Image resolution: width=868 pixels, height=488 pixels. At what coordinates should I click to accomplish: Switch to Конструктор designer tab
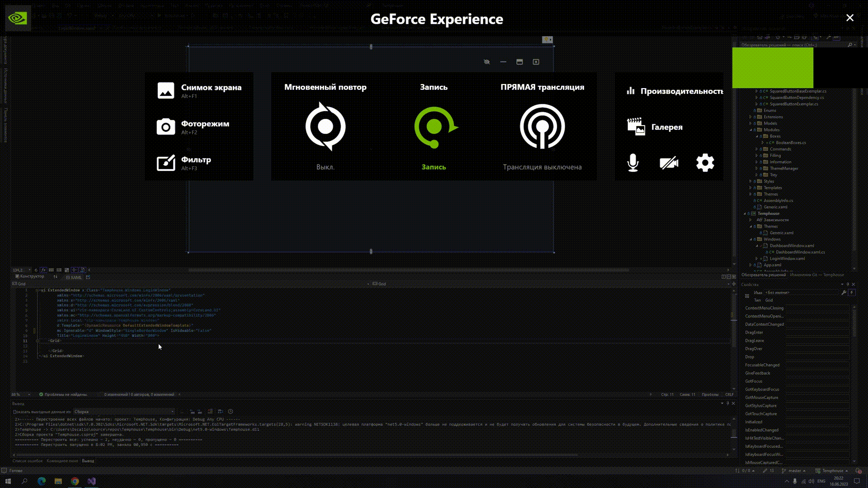29,277
